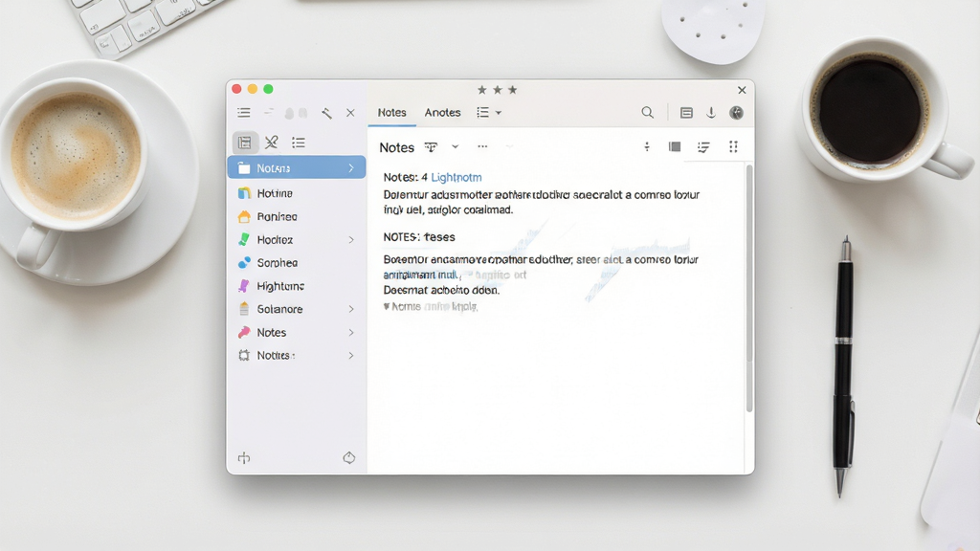
Task: Click the page layout icon near search
Action: [x=686, y=113]
